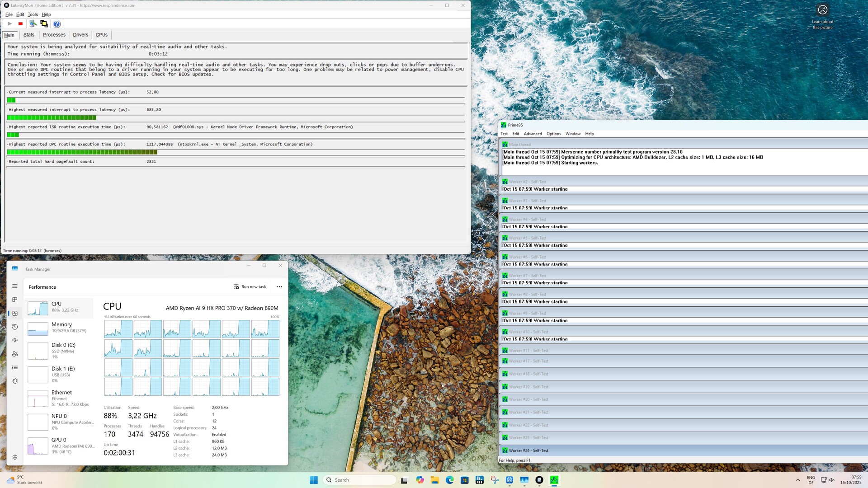Click the yellow overlapping squares toolbar icon
This screenshot has width=868, height=488.
pos(44,24)
